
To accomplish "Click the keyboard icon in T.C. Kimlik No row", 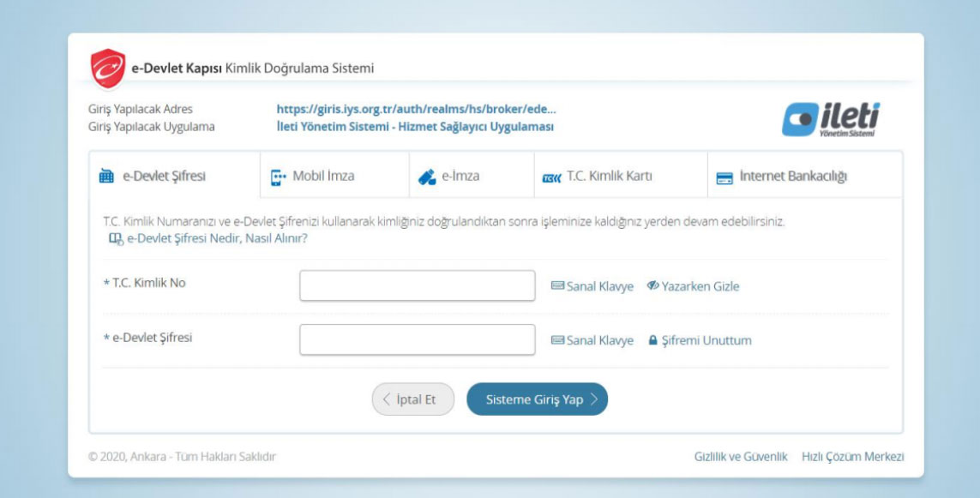I will pyautogui.click(x=557, y=286).
